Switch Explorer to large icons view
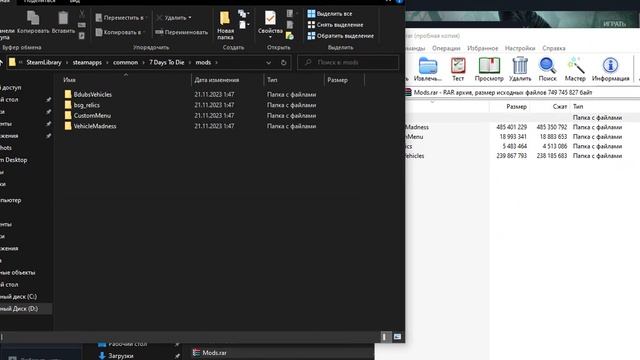Viewport: 640px width, 360px height. pyautogui.click(x=397, y=337)
